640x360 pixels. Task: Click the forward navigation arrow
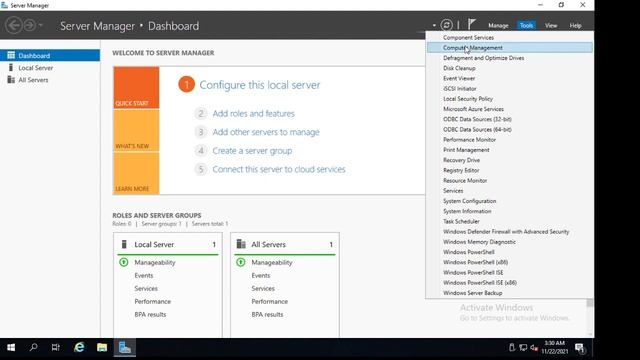(29, 25)
